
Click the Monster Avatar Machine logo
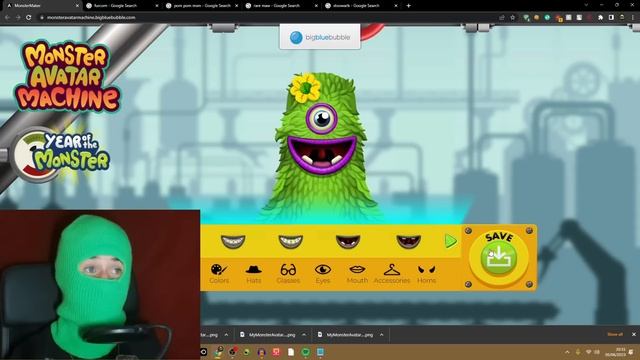[67, 76]
